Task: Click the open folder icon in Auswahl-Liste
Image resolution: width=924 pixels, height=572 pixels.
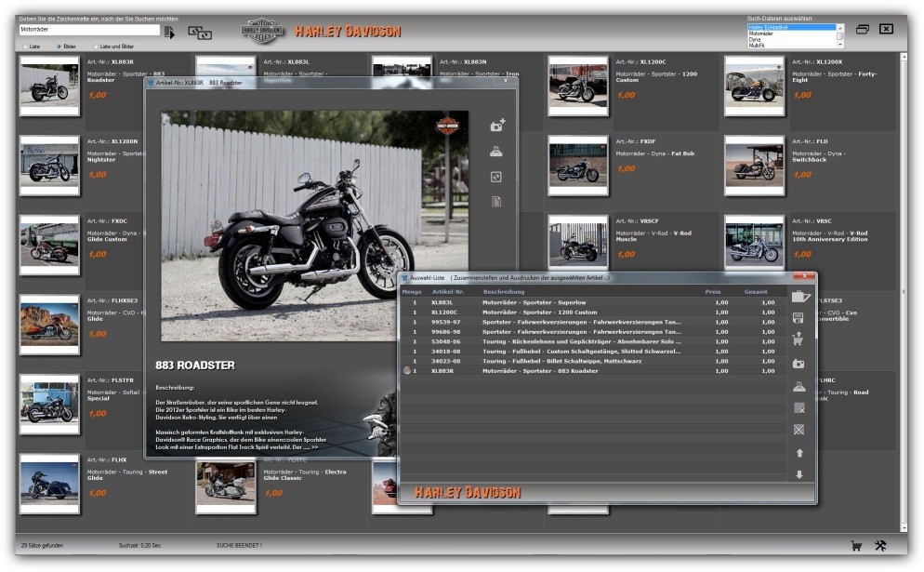Action: 799,298
